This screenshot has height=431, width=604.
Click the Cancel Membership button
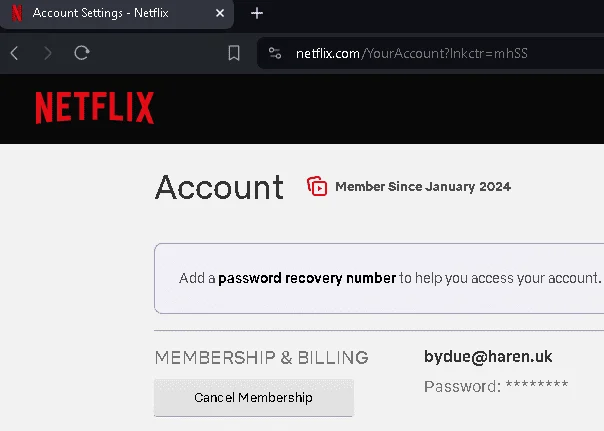tap(254, 397)
